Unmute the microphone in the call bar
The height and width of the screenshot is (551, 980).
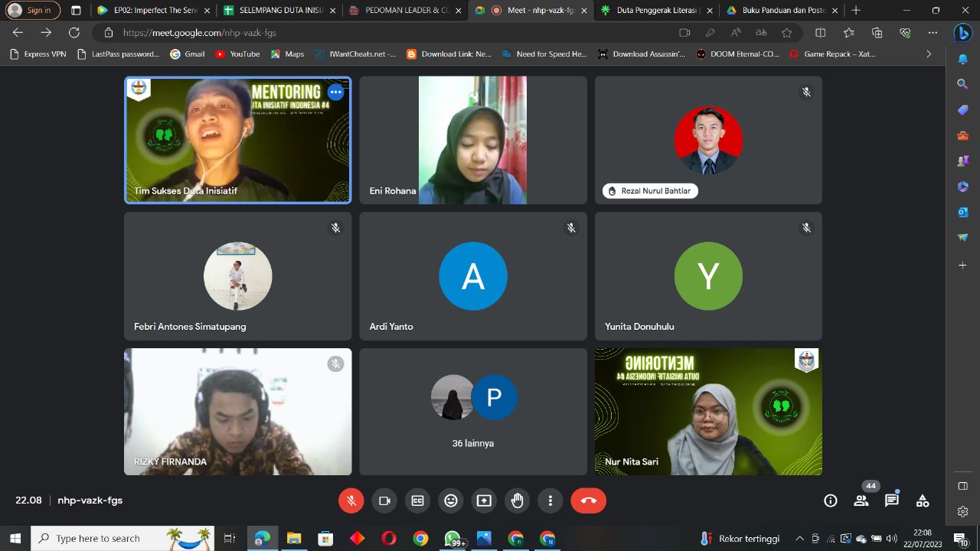(x=351, y=500)
